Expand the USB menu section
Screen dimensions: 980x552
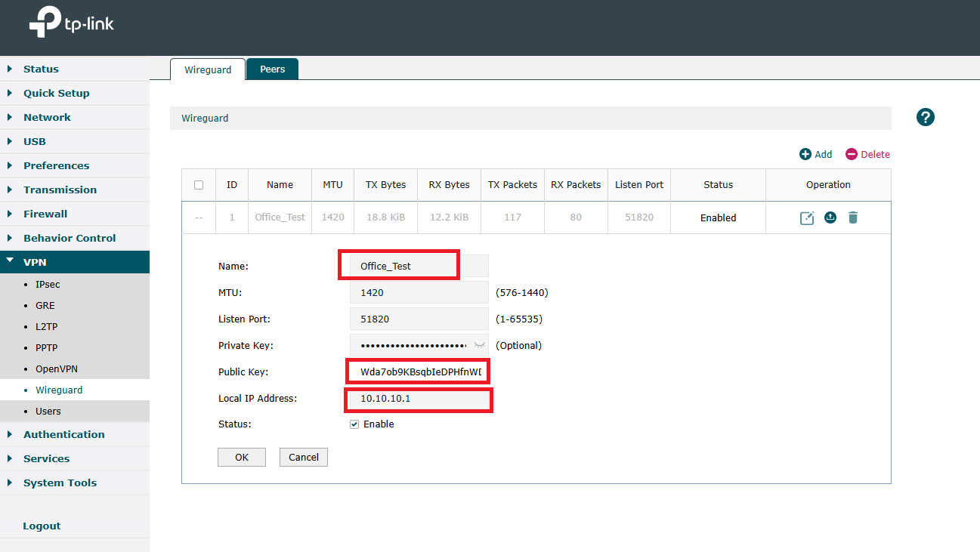[75, 141]
